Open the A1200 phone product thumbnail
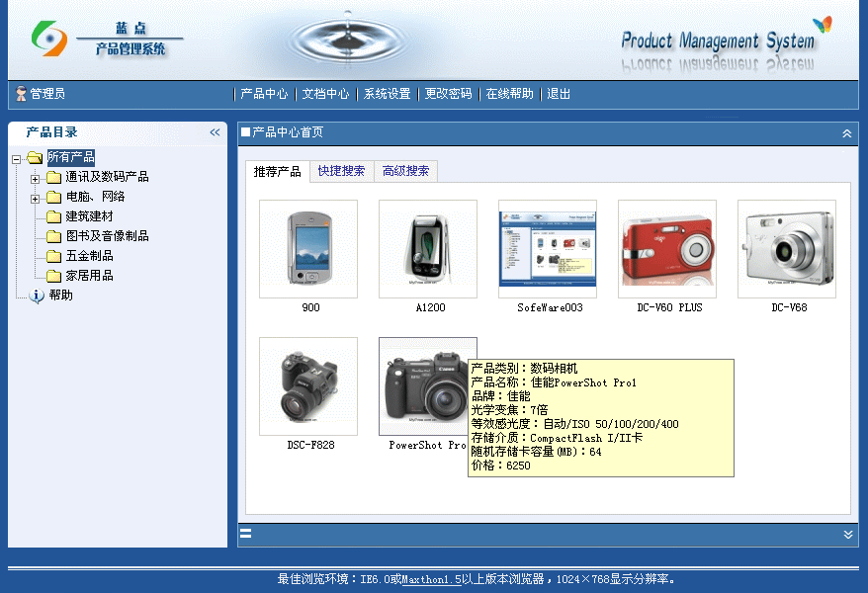The width and height of the screenshot is (868, 593). [x=428, y=249]
